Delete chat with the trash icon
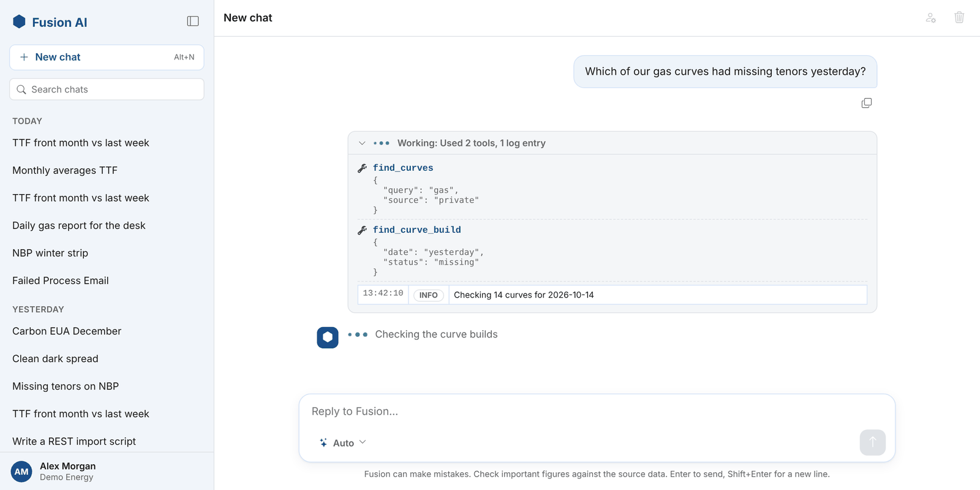This screenshot has height=490, width=980. (959, 18)
